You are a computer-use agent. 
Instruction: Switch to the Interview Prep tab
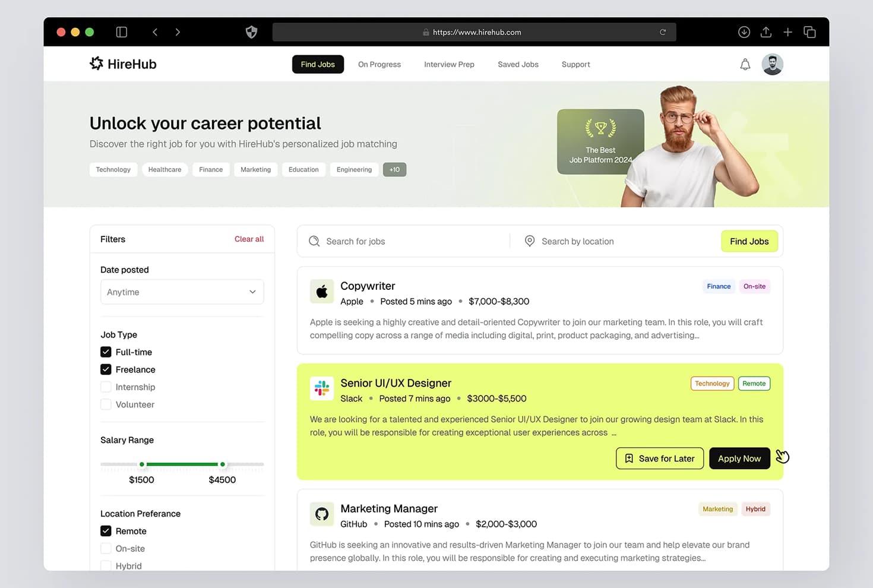(x=449, y=65)
